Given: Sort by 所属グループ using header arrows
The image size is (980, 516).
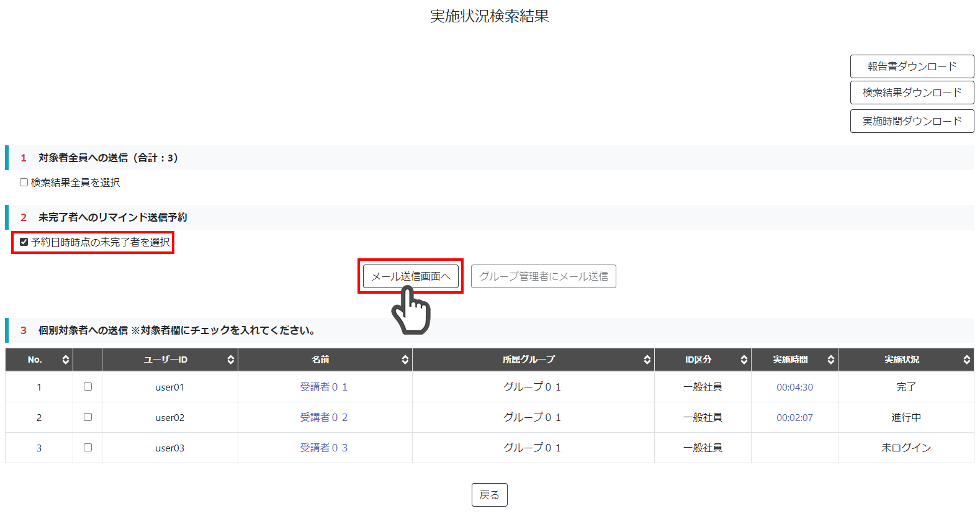Looking at the screenshot, I should click(x=647, y=360).
